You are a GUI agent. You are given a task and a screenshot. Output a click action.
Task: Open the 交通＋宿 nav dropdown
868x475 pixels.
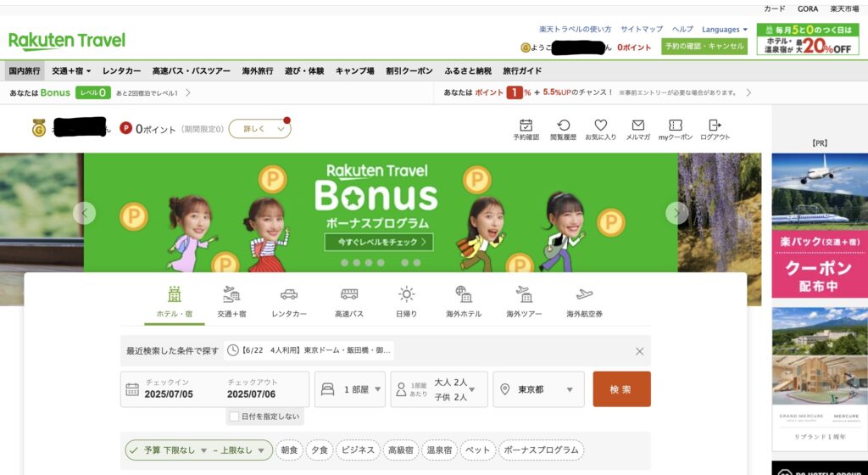point(71,71)
